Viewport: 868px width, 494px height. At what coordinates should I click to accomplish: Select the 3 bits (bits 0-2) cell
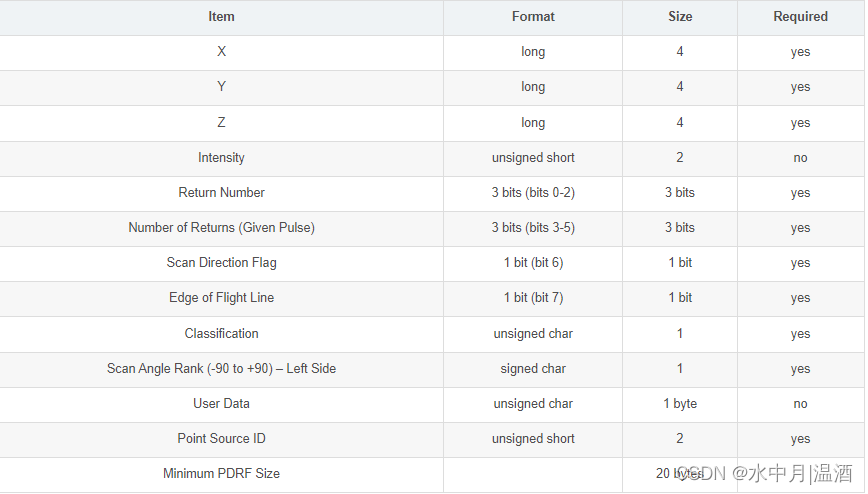[x=533, y=193]
